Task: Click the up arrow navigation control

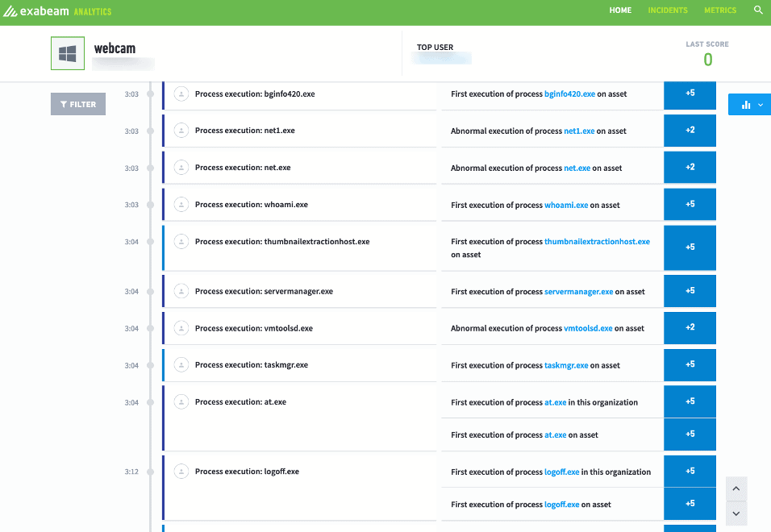Action: click(736, 488)
